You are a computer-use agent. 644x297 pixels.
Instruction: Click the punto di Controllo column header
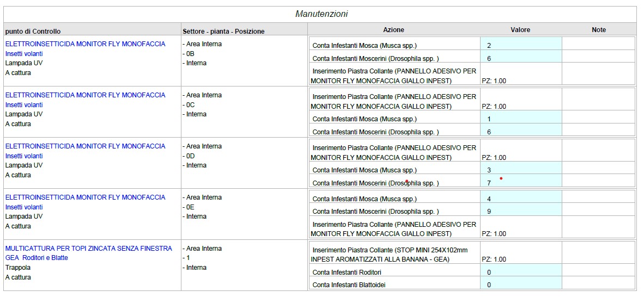click(33, 32)
